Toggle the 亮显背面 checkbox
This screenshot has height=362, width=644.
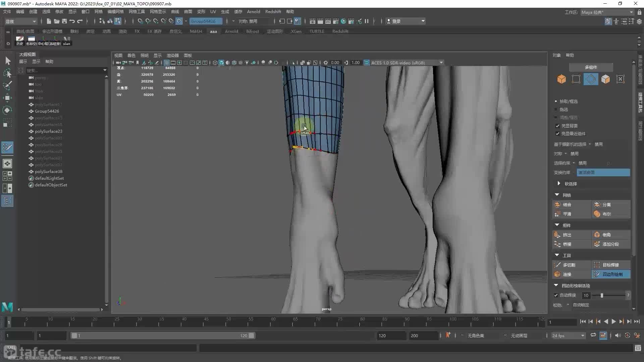click(x=557, y=126)
